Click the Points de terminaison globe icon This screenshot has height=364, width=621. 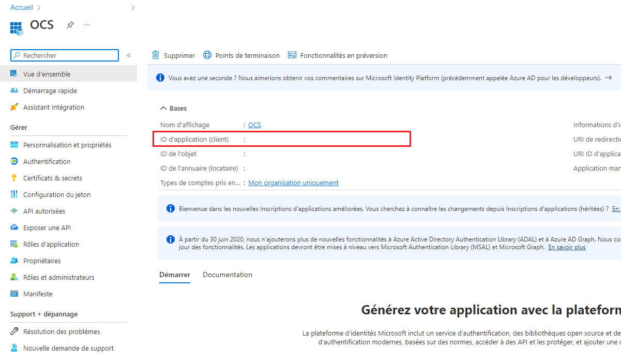point(207,55)
